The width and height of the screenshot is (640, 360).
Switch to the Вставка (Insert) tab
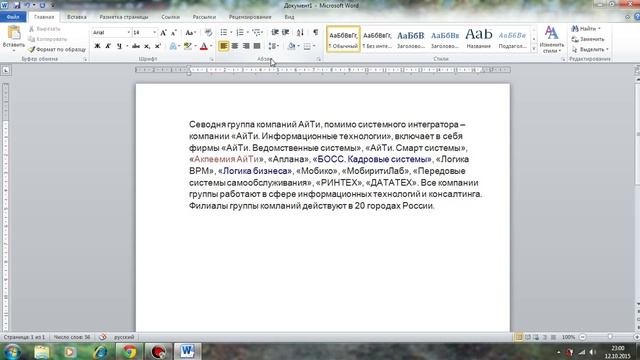pos(77,17)
